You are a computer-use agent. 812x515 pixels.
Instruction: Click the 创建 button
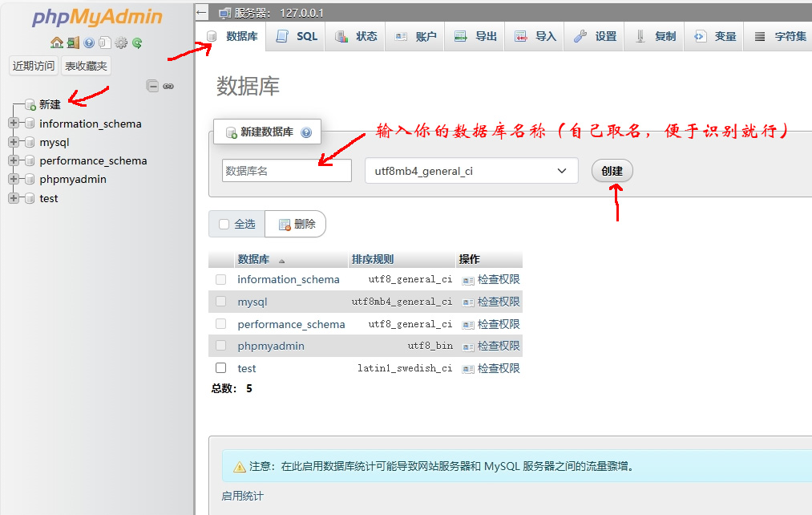[x=612, y=171]
